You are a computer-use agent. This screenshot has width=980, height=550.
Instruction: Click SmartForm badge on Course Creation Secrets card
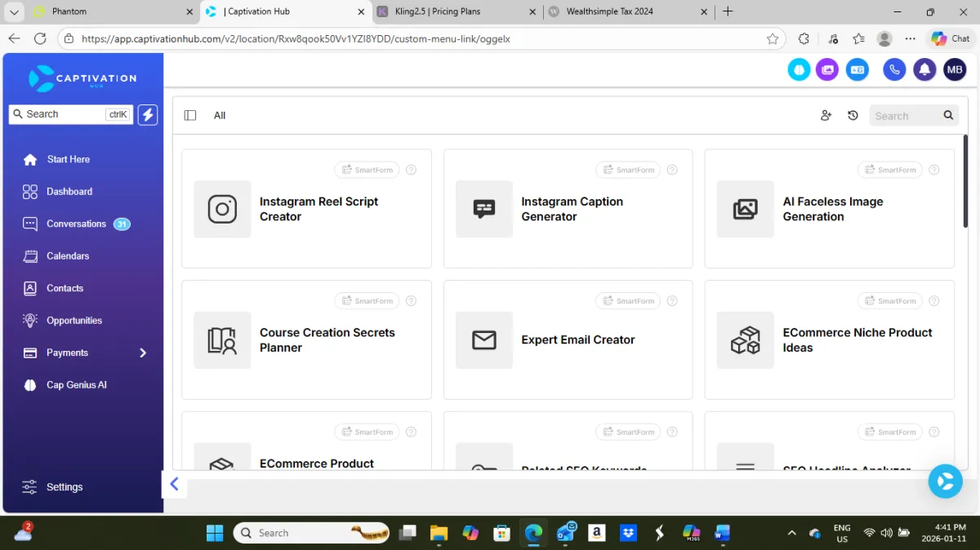pos(367,301)
